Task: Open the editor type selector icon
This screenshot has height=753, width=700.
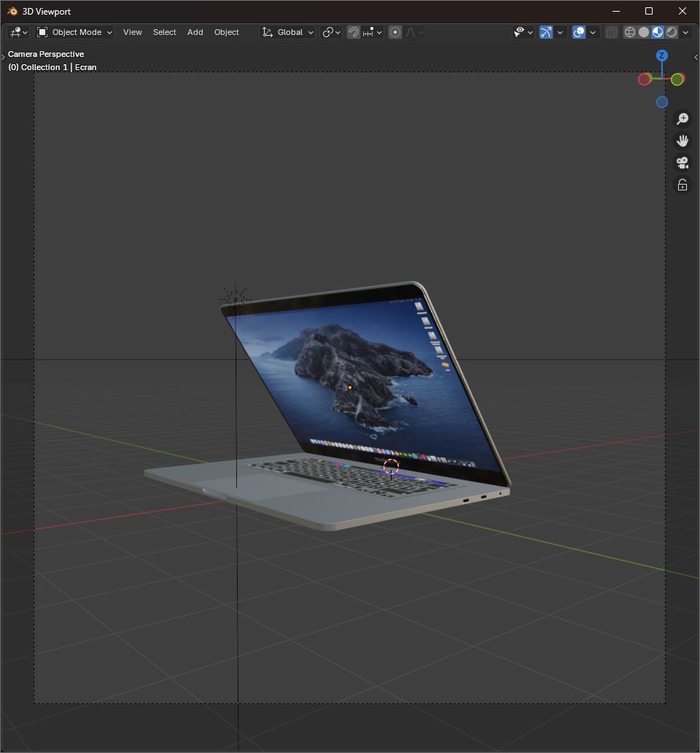Action: [16, 32]
